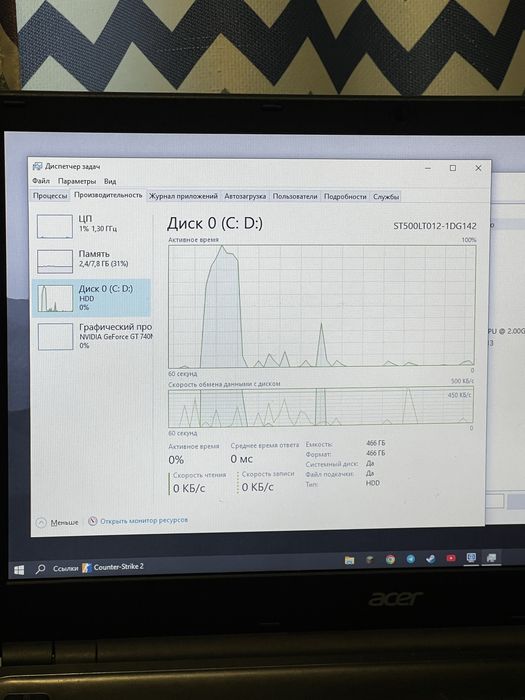Open the Файл menu

[x=41, y=181]
